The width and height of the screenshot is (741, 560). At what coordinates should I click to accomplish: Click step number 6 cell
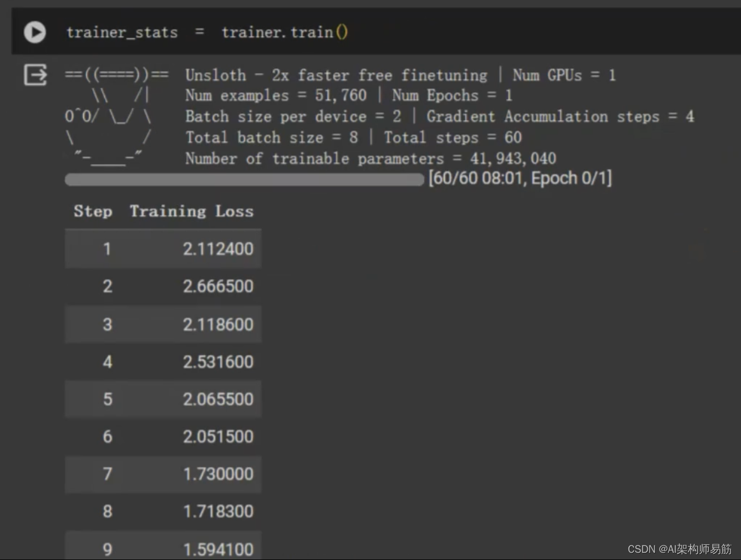pos(107,436)
